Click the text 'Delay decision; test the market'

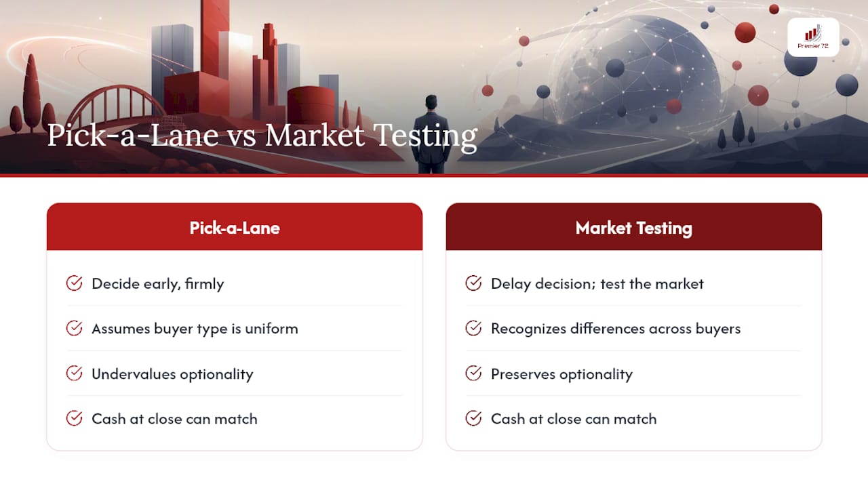pos(597,284)
